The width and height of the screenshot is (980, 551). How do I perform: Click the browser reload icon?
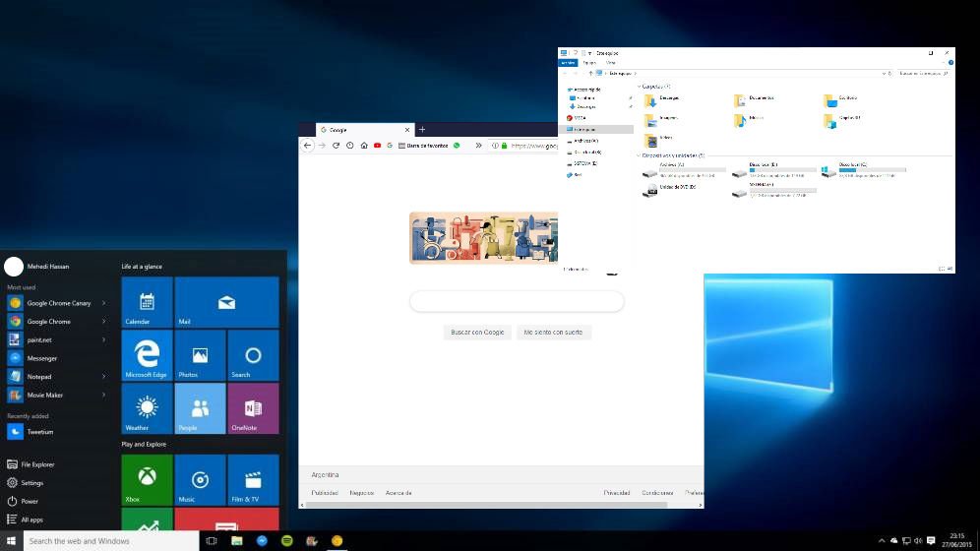pos(336,146)
